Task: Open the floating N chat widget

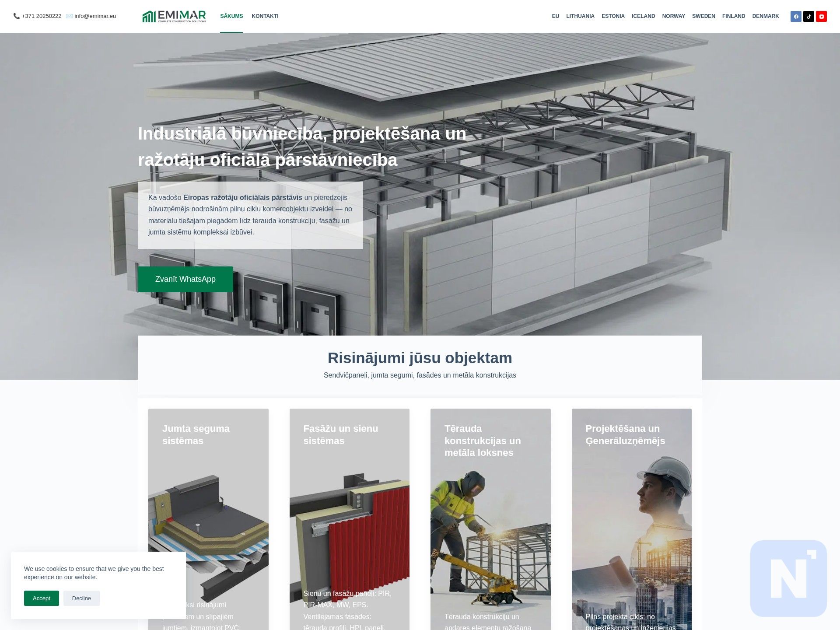Action: tap(788, 578)
